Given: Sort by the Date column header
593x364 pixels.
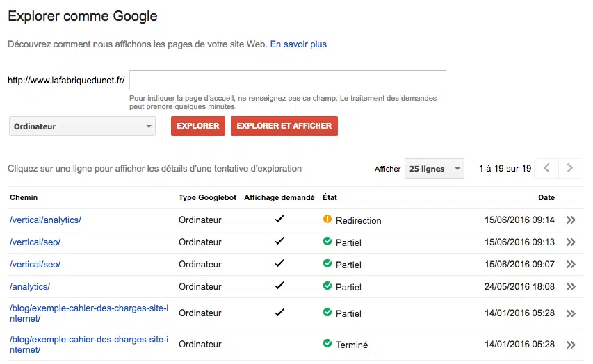Looking at the screenshot, I should 546,198.
